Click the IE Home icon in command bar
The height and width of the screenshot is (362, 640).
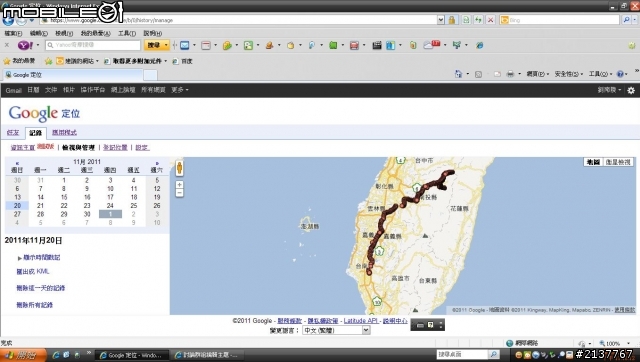pos(458,74)
